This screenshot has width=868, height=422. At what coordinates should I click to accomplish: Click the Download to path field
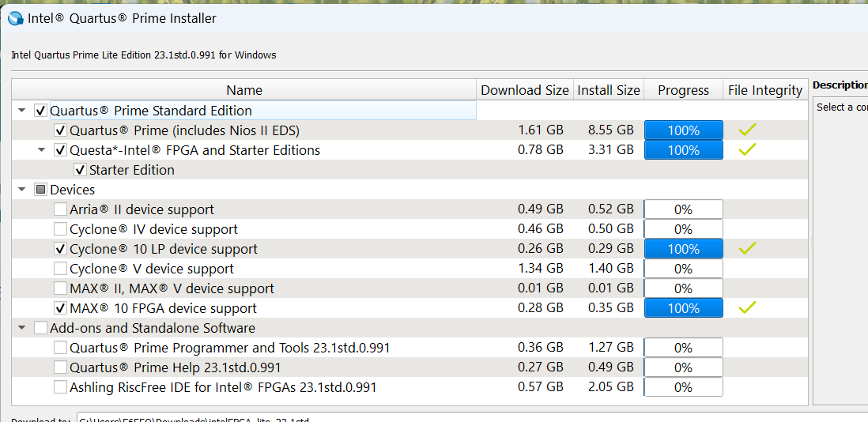pyautogui.click(x=316, y=418)
